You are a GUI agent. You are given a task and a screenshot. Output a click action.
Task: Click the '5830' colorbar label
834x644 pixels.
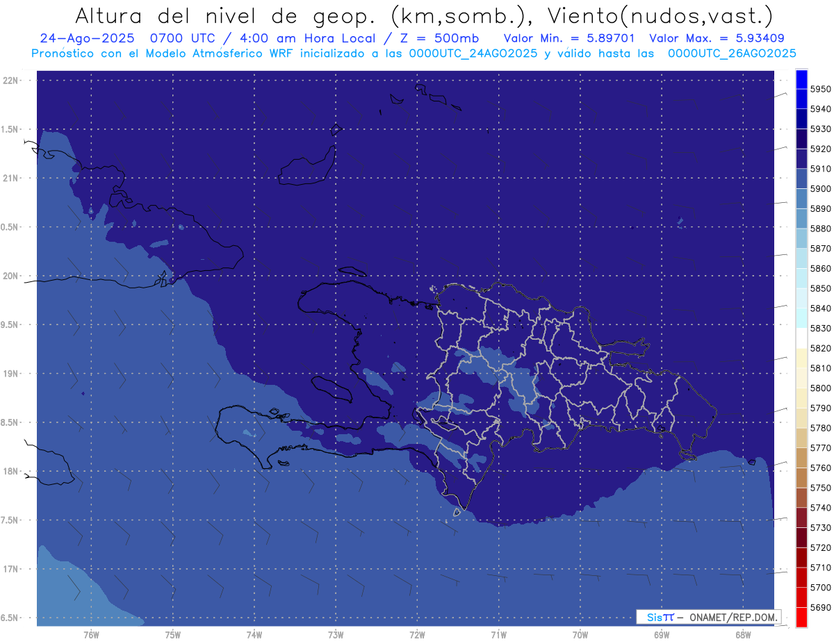pos(821,329)
